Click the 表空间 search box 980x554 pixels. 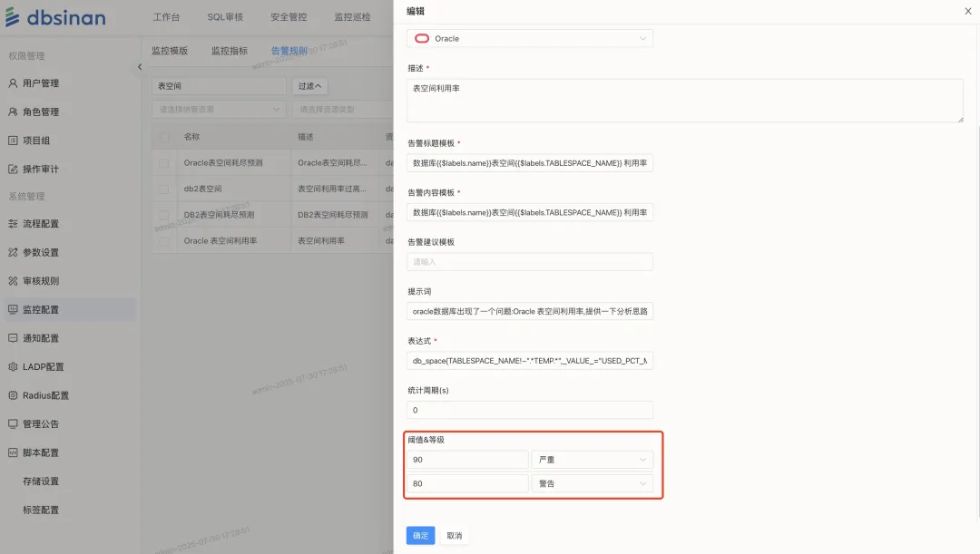click(219, 86)
